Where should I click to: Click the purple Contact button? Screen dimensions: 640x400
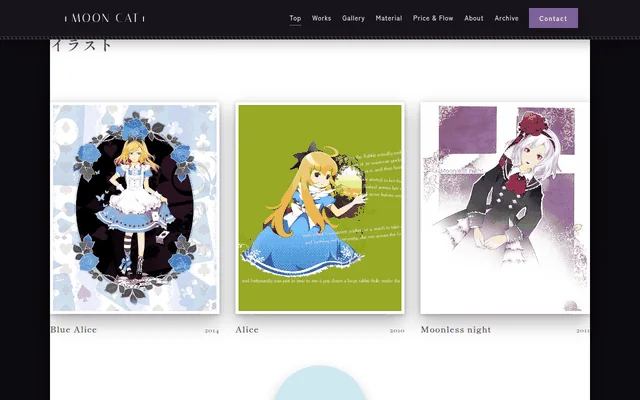553,18
